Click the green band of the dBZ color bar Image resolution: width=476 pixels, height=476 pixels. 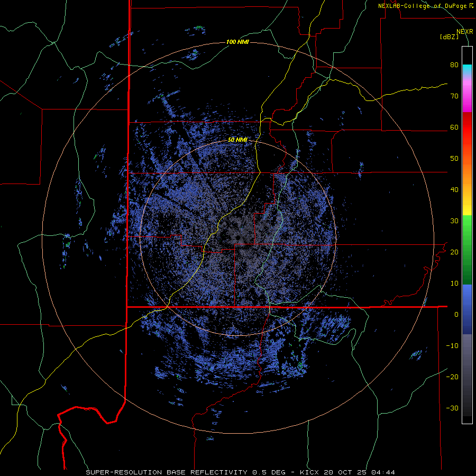point(467,250)
